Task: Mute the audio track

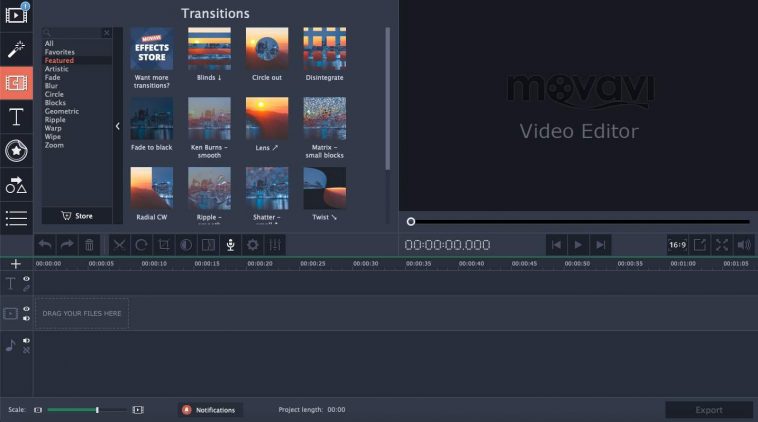Action: [27, 341]
